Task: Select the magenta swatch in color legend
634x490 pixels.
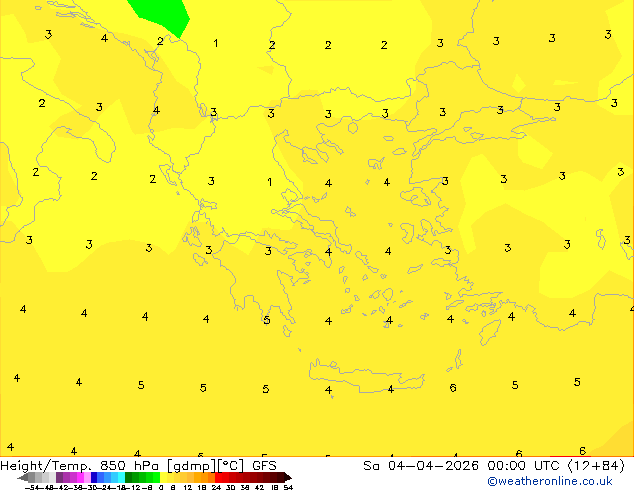Action: [x=80, y=477]
